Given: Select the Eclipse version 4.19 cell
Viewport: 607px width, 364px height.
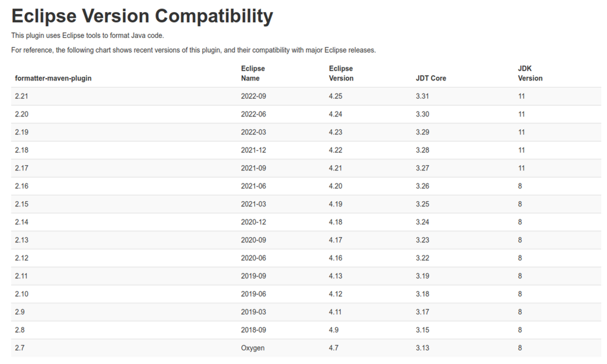Looking at the screenshot, I should [335, 204].
